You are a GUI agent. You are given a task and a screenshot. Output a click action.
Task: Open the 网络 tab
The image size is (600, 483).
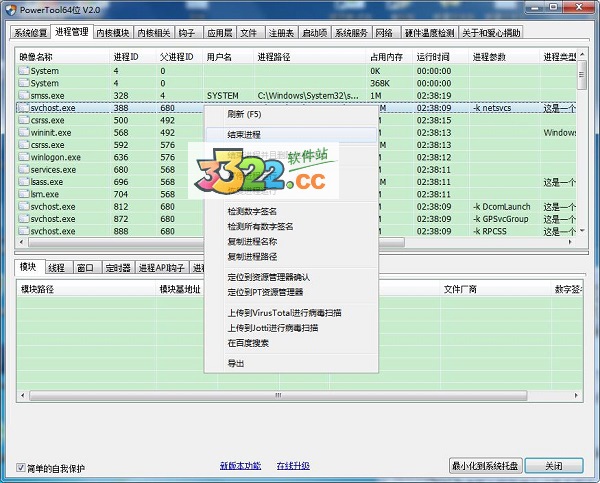[x=384, y=33]
